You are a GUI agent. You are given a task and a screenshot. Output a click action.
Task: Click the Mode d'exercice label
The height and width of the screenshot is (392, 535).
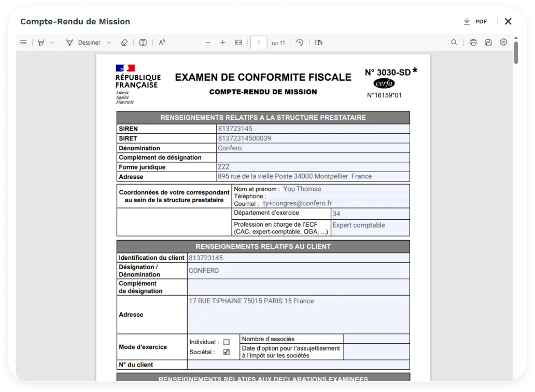point(143,347)
